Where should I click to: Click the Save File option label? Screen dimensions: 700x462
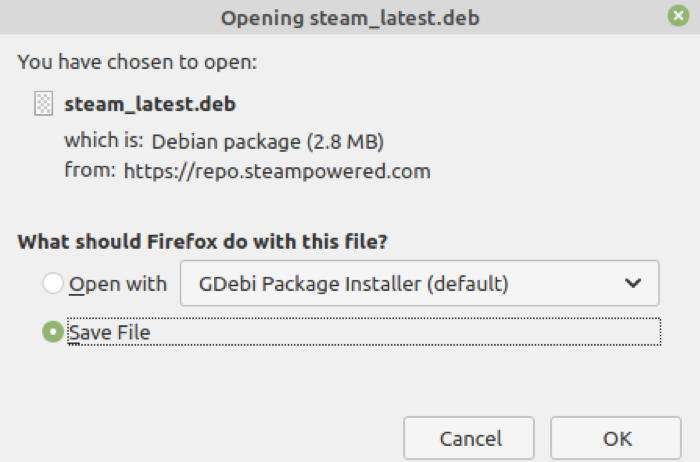point(109,332)
